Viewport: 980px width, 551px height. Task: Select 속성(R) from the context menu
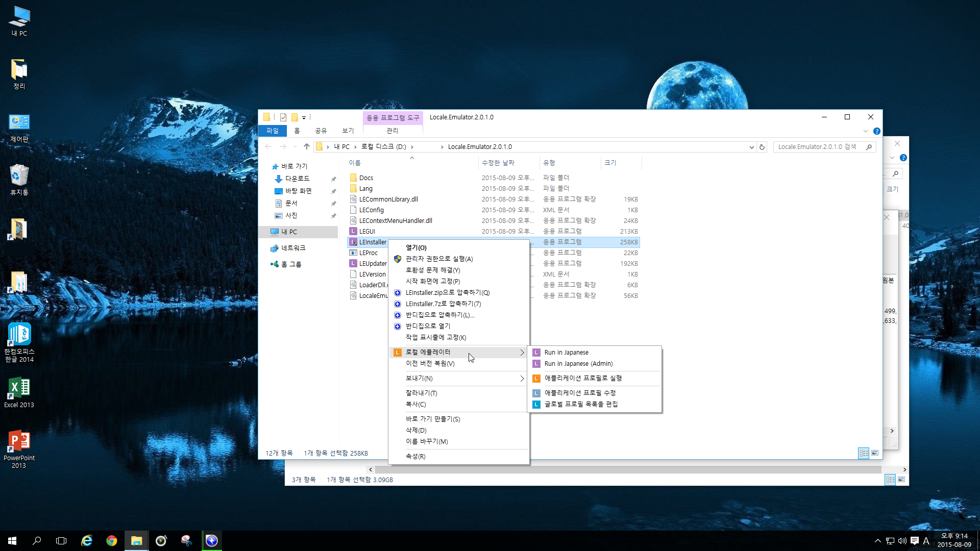coord(416,456)
